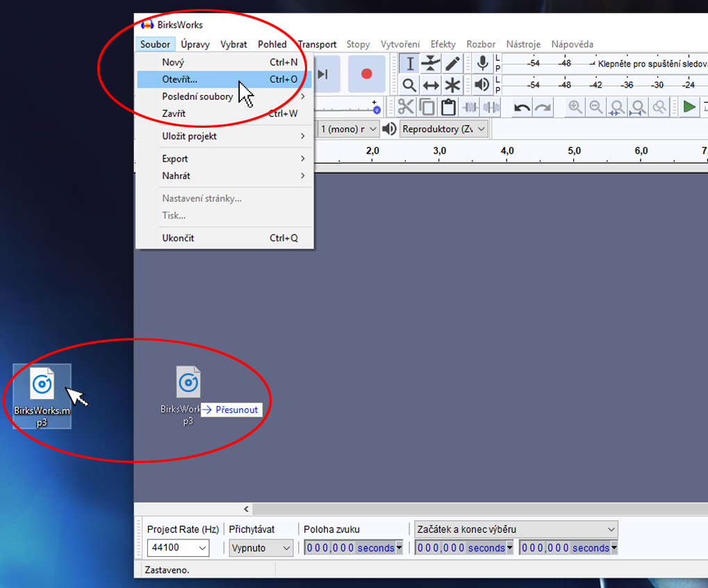Click the recording meter to start monitoring

coord(605,64)
